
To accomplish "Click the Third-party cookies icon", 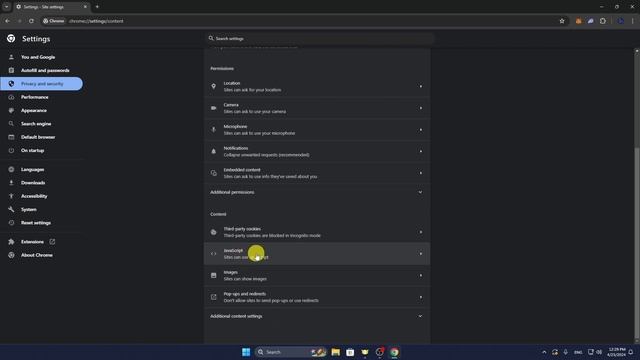I will click(x=213, y=232).
